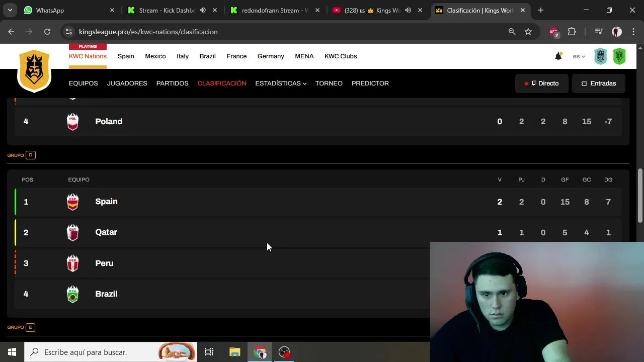Close the WhatsApp tab
Image resolution: width=644 pixels, height=362 pixels.
pyautogui.click(x=112, y=10)
